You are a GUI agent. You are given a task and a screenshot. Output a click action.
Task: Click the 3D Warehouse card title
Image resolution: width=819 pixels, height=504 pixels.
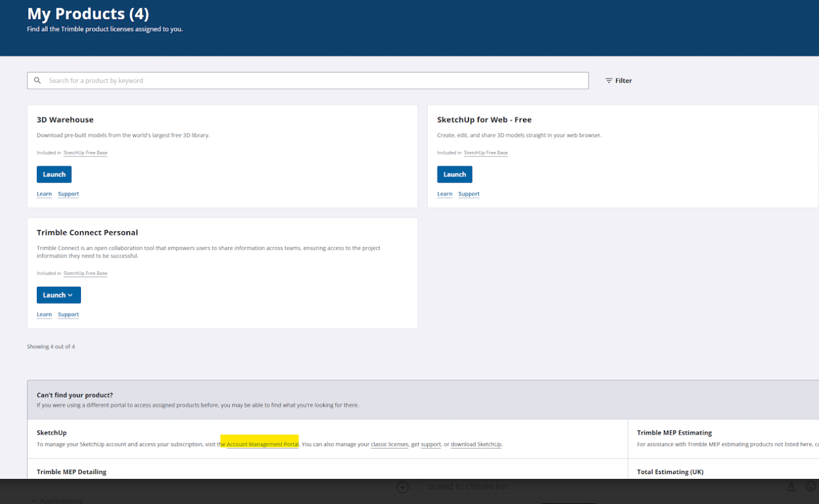point(65,120)
